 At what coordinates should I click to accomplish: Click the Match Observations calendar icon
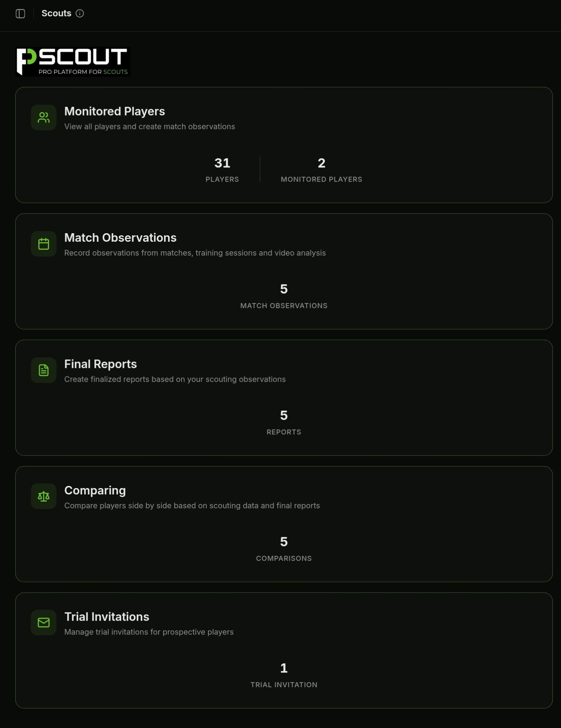pyautogui.click(x=43, y=244)
